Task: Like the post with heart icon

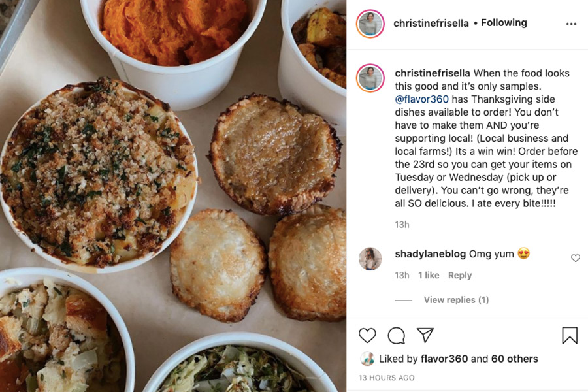Action: click(367, 335)
